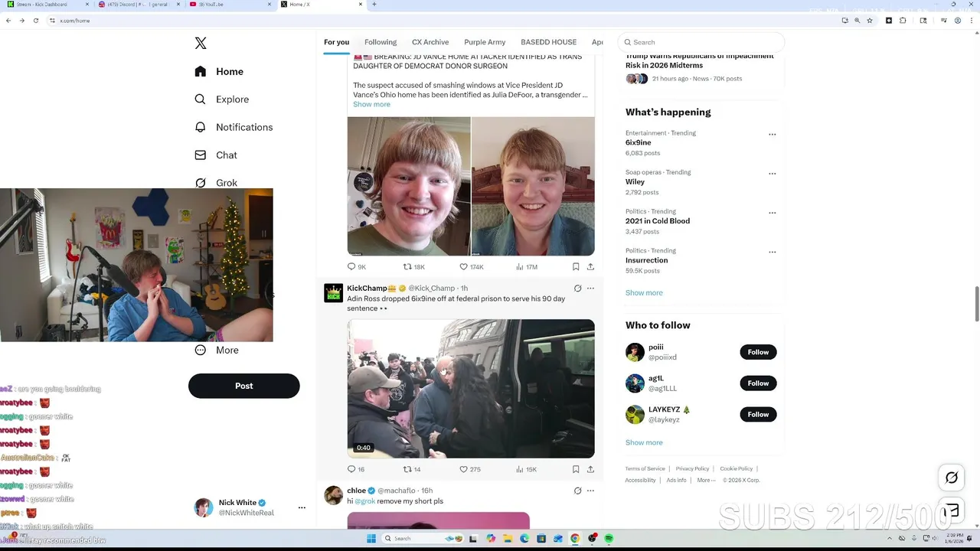Click the X search field
Screen dimensions: 980x551
(701, 42)
